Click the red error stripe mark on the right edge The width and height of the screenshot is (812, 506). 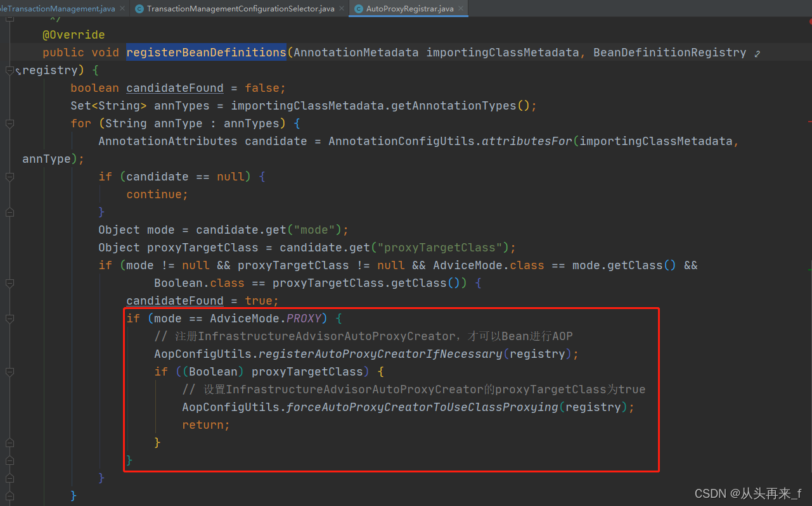(x=809, y=121)
